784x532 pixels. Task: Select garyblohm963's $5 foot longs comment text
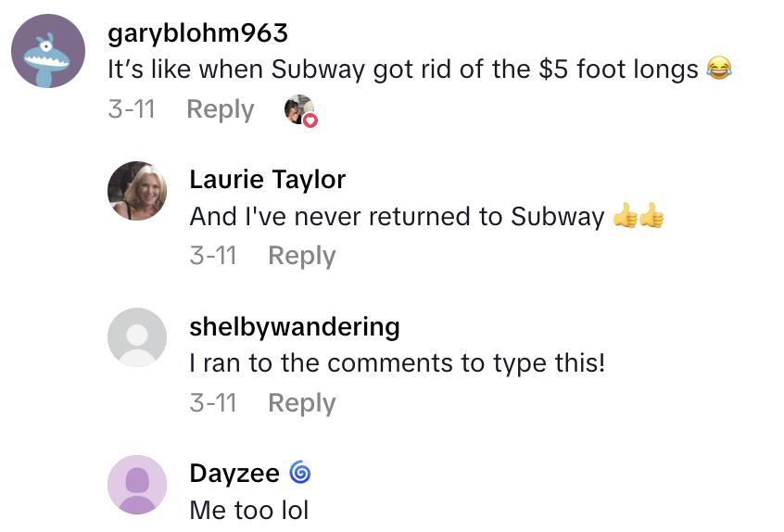coord(403,69)
